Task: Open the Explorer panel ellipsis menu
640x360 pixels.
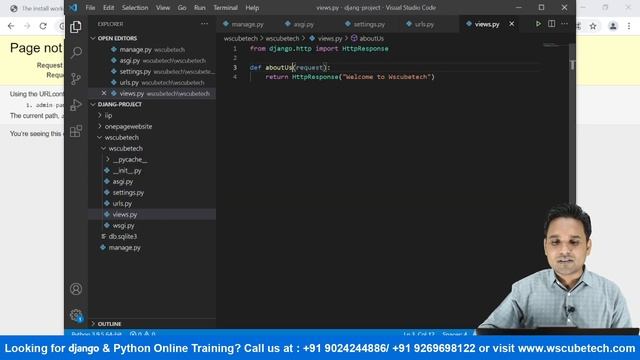Action: 204,24
